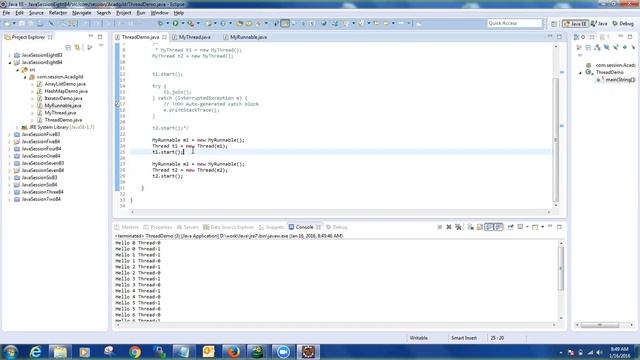Open the Navigate menu
This screenshot has height=360, width=640.
tap(82, 13)
